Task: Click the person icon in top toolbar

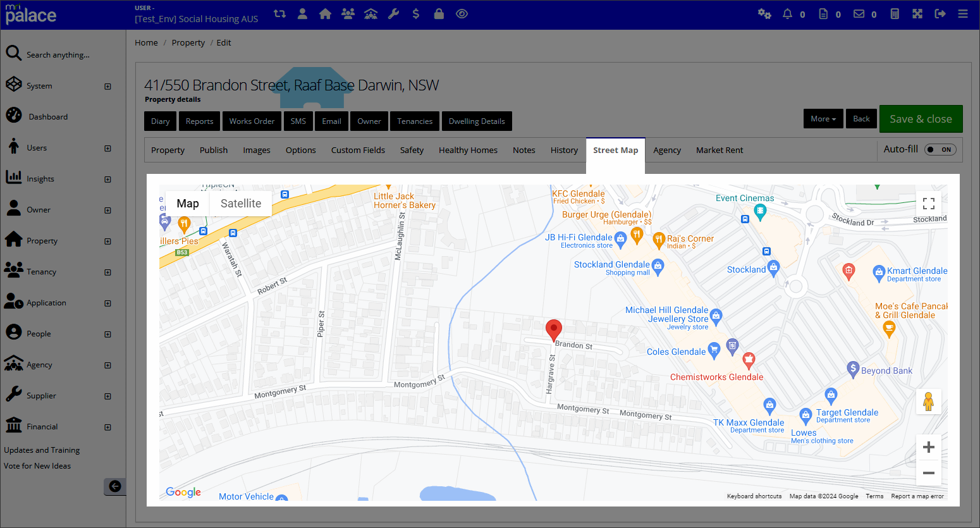Action: (302, 13)
